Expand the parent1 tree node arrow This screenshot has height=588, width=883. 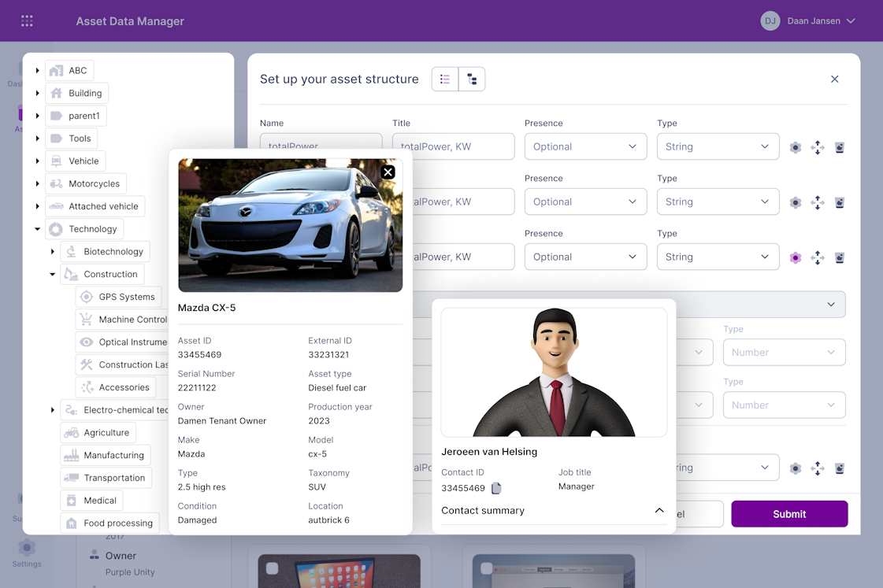pos(37,116)
